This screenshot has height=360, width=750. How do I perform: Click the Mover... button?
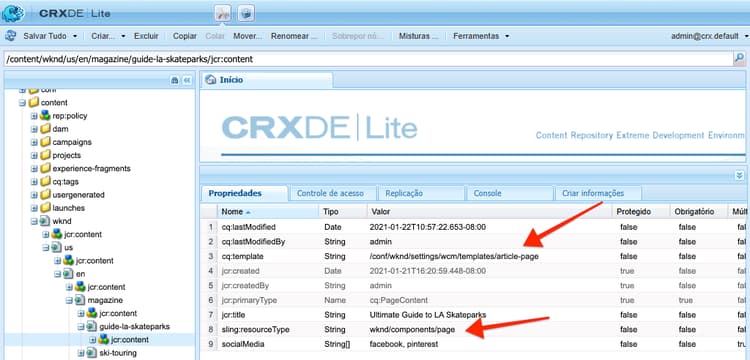coord(247,36)
